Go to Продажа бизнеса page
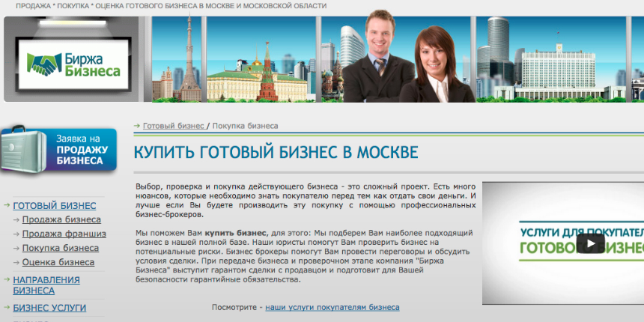The width and height of the screenshot is (644, 322). point(61,219)
